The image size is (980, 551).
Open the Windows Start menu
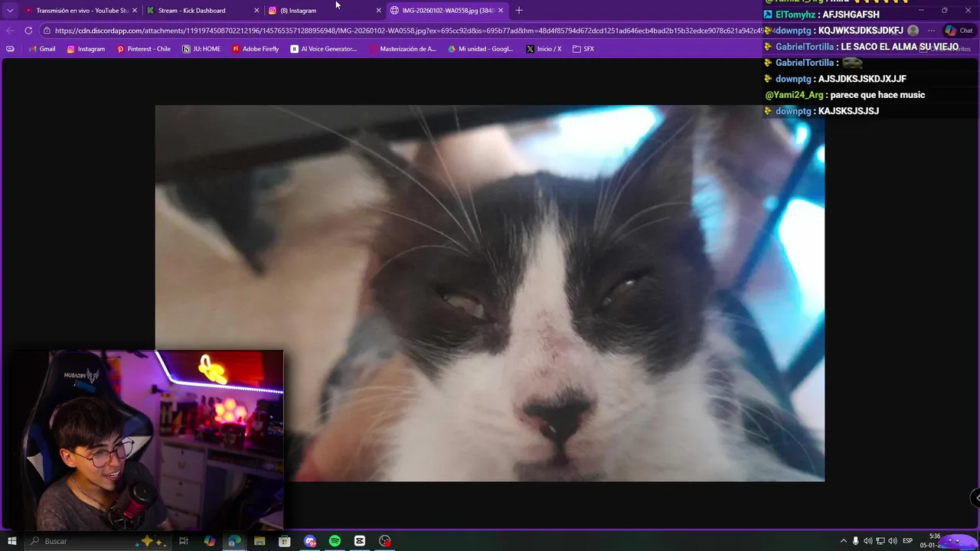(12, 541)
